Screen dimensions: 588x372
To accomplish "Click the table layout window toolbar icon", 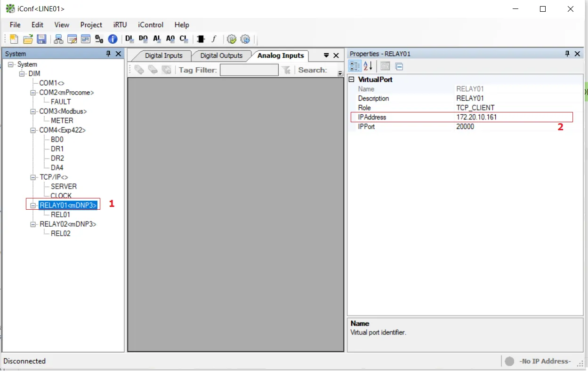I will 85,39.
